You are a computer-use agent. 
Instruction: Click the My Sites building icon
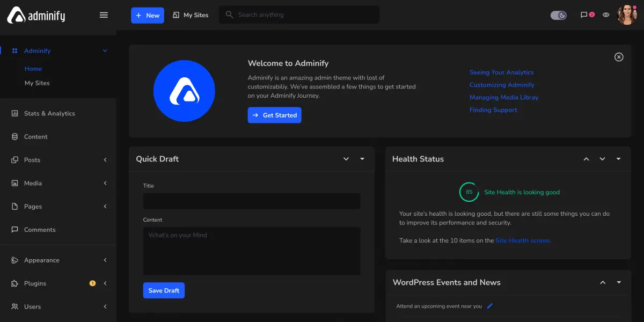point(176,15)
